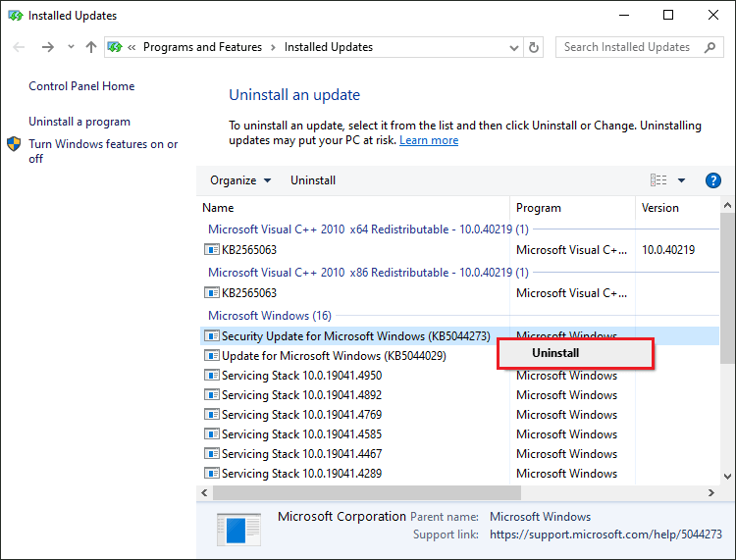
Task: Open the view options dropdown arrow
Action: [681, 180]
